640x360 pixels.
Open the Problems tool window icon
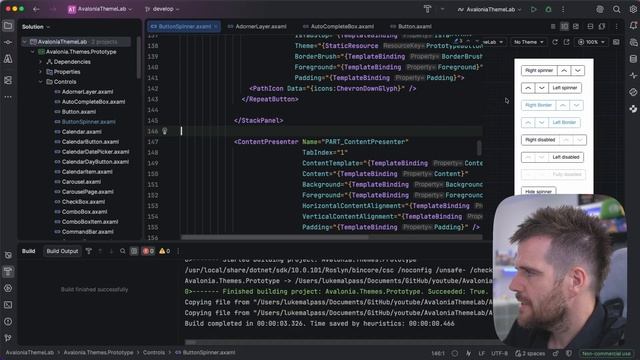[8, 322]
